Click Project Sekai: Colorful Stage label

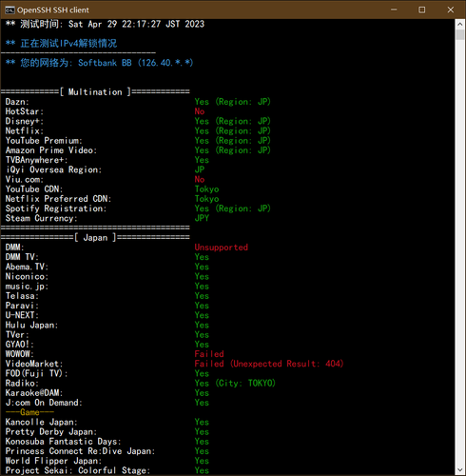[78, 470]
